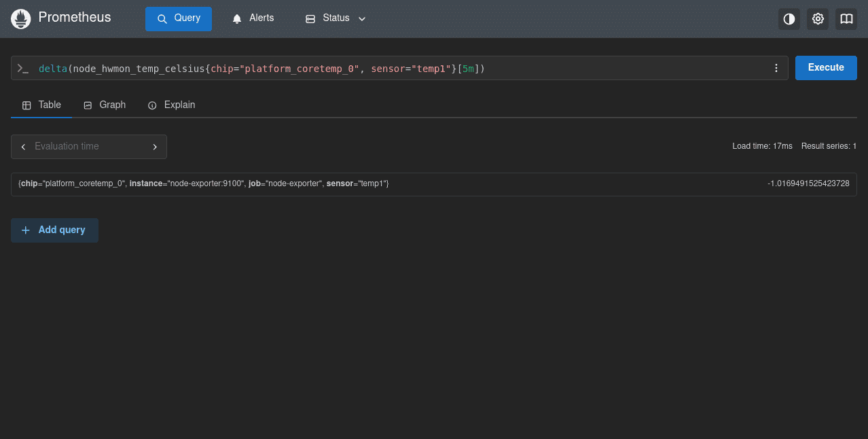Click the 'Result series: 1' text

pos(829,146)
